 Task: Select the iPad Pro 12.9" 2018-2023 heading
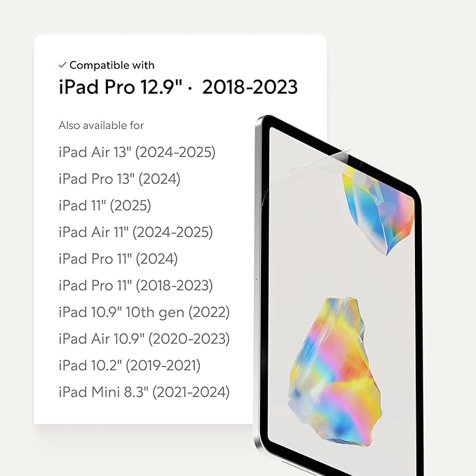coord(178,88)
